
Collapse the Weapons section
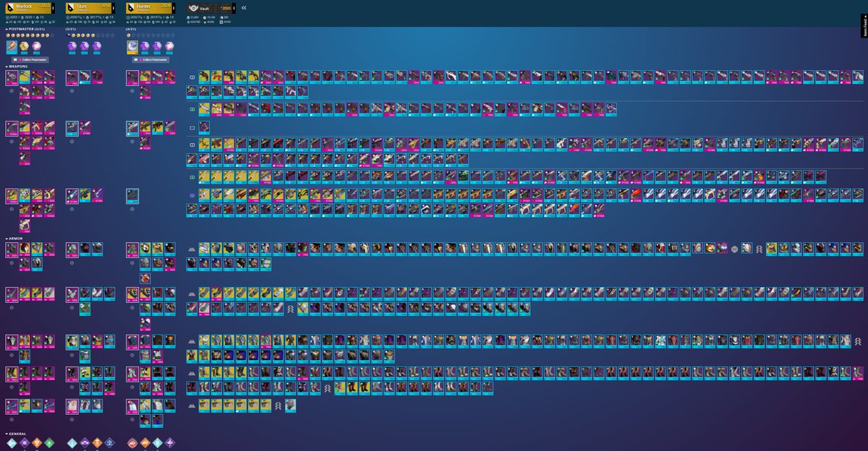coord(17,66)
